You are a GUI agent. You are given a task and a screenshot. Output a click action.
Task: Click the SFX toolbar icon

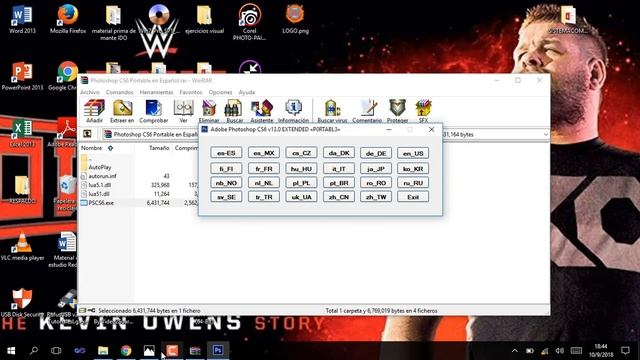pos(423,111)
